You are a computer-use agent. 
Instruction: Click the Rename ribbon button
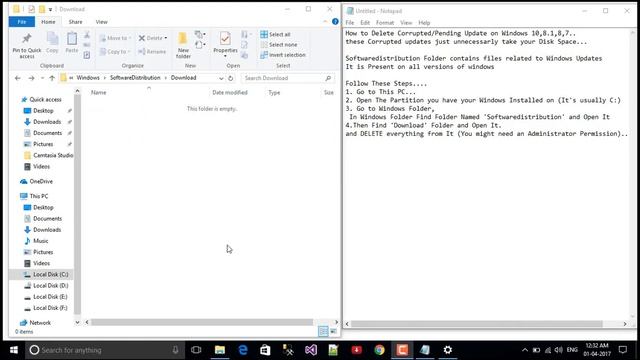[152, 51]
